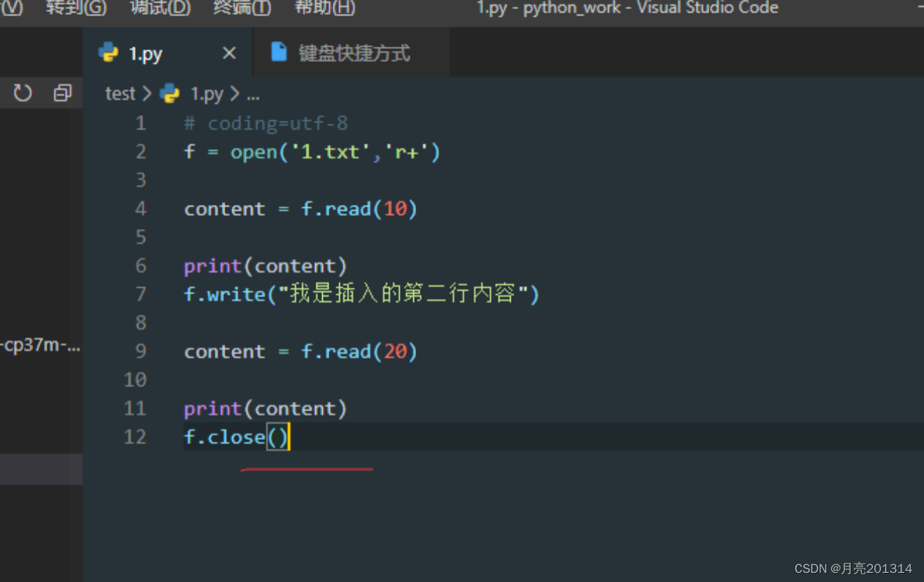Switch to the 1.py editor tab
The image size is (924, 582).
tap(167, 53)
